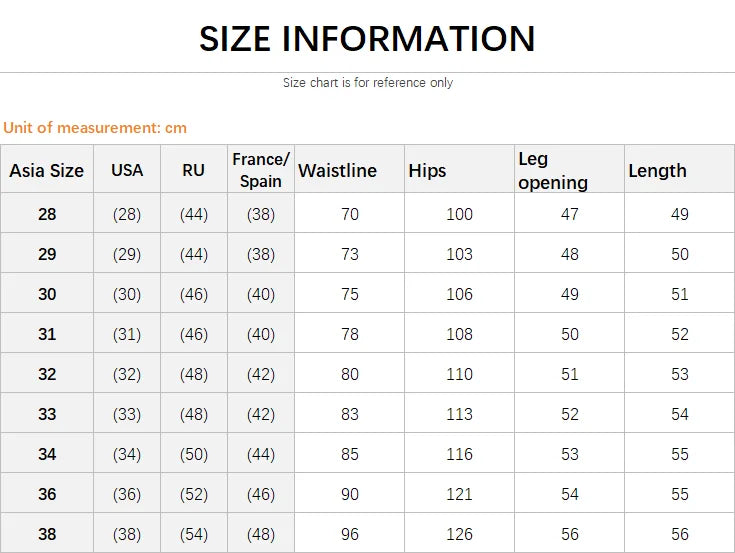Click the USA column header

tap(127, 170)
